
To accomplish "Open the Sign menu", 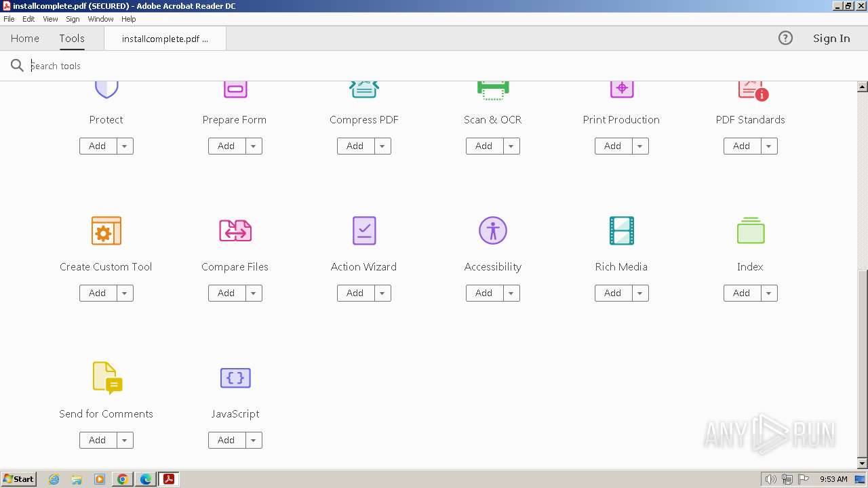I will [73, 19].
